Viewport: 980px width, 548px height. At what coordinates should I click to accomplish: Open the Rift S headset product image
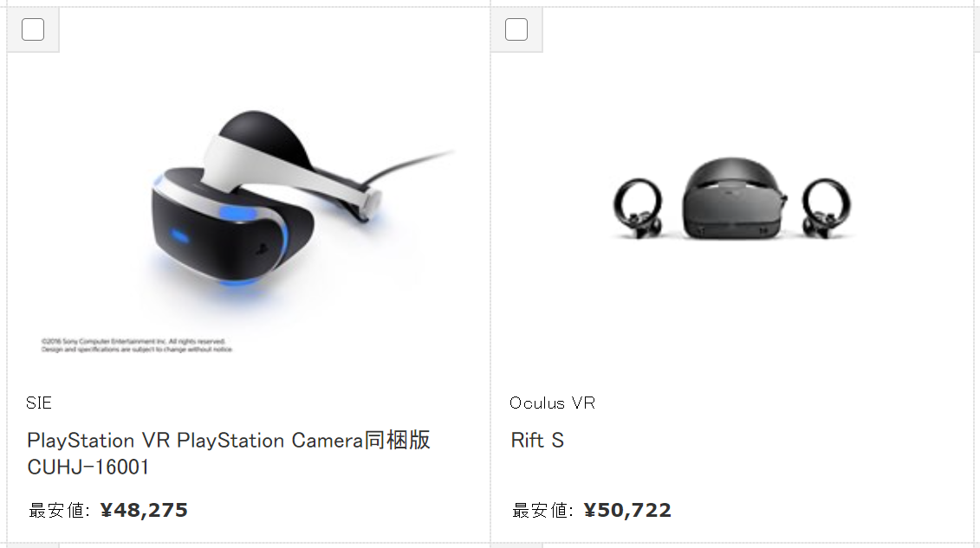click(732, 199)
